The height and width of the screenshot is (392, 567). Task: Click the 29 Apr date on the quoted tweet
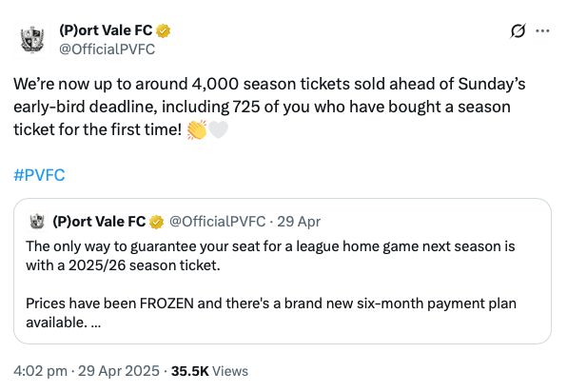(x=299, y=222)
